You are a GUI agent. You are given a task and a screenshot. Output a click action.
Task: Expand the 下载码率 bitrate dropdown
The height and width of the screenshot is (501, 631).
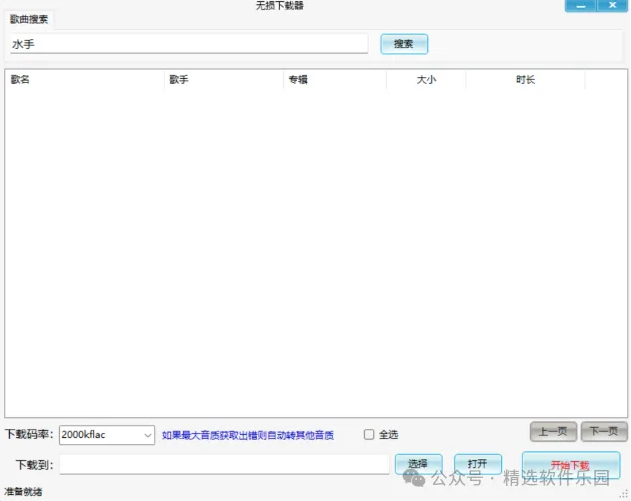coord(147,435)
